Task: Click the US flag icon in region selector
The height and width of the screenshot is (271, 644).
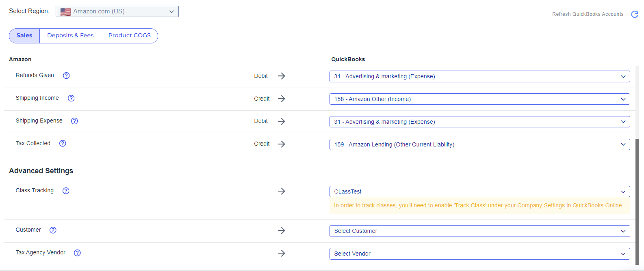Action: pyautogui.click(x=66, y=12)
